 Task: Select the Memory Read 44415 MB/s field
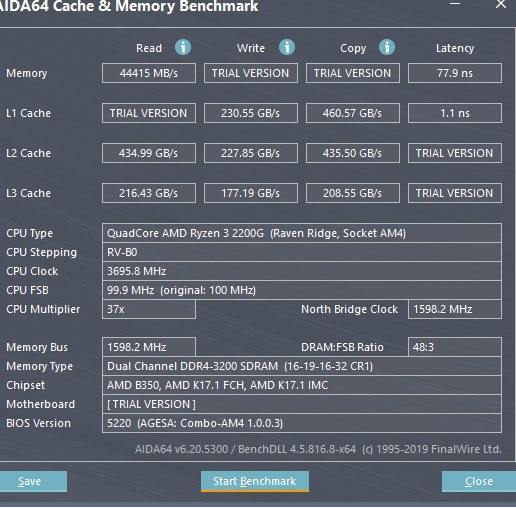(149, 73)
